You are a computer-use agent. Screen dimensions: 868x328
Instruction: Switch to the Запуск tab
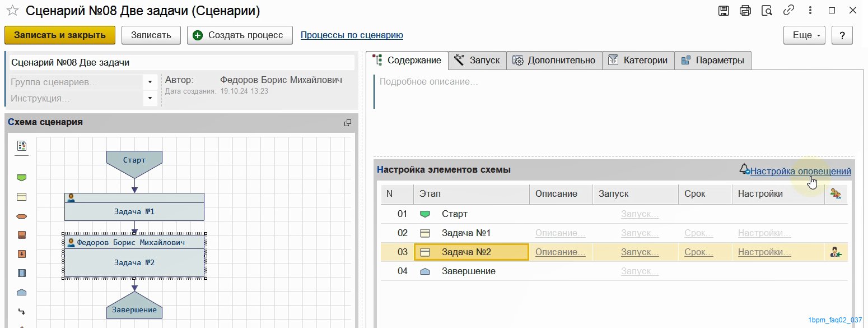[477, 61]
